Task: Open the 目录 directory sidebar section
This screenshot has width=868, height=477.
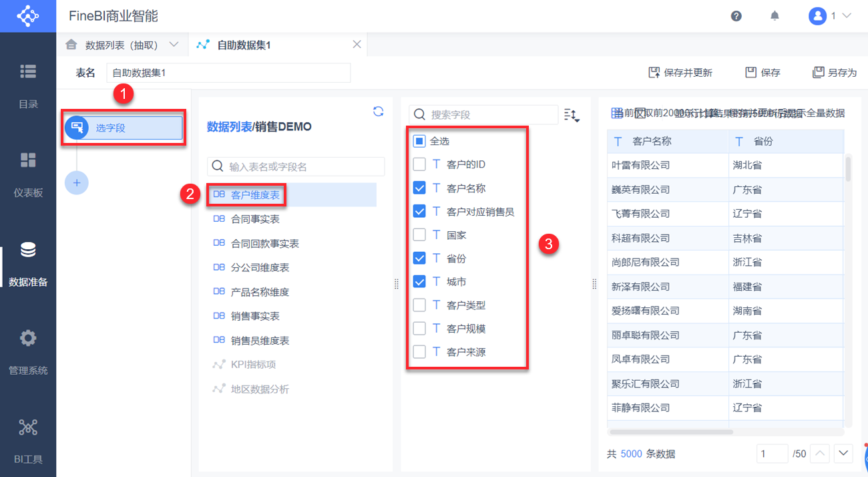Action: pos(28,86)
